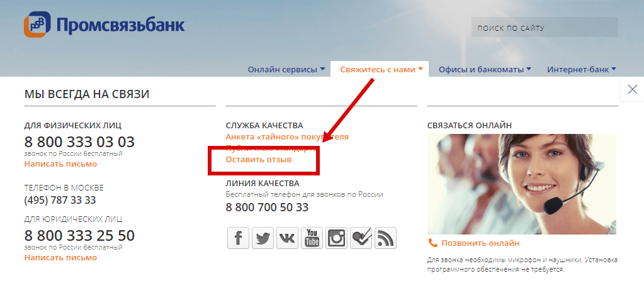This screenshot has height=293, width=644.
Task: Click the orange phone icon near Позвонить онлайн
Action: coord(433,243)
